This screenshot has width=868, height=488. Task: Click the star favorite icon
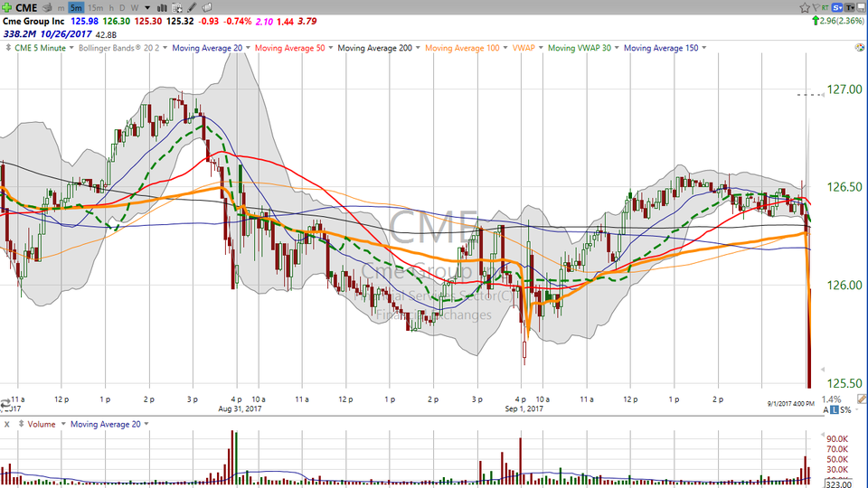point(805,7)
